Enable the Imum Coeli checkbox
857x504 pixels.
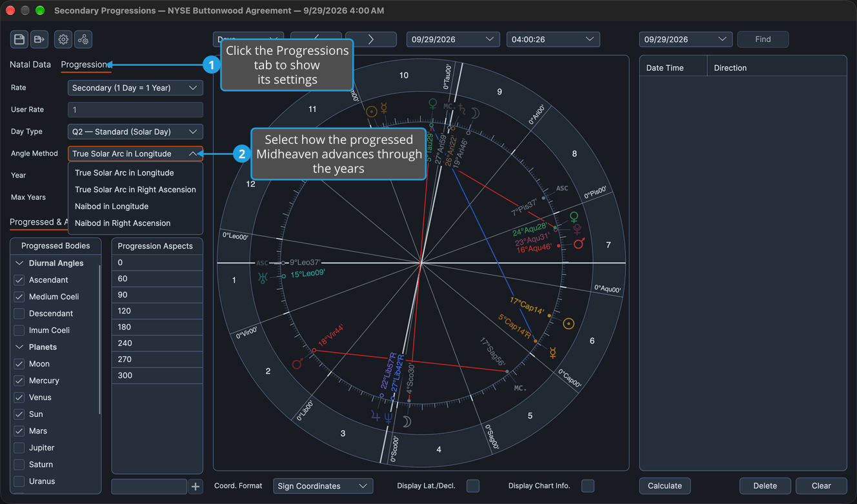(19, 330)
